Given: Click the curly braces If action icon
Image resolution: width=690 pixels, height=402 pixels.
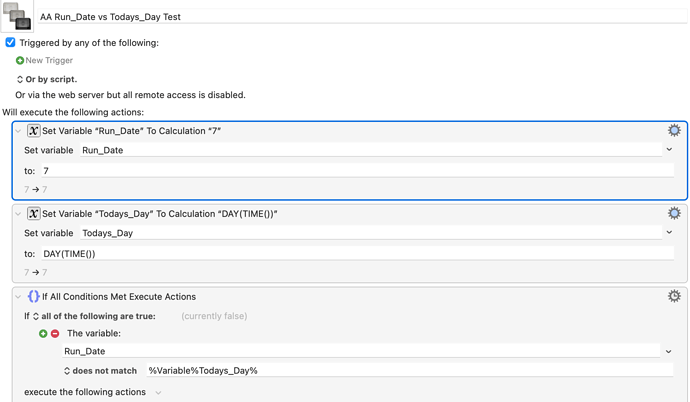Looking at the screenshot, I should click(33, 296).
